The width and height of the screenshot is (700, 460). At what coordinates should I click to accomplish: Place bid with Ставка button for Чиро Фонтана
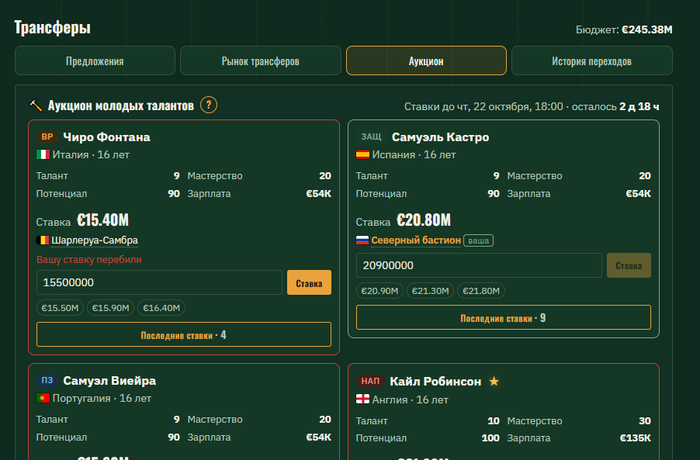point(309,282)
